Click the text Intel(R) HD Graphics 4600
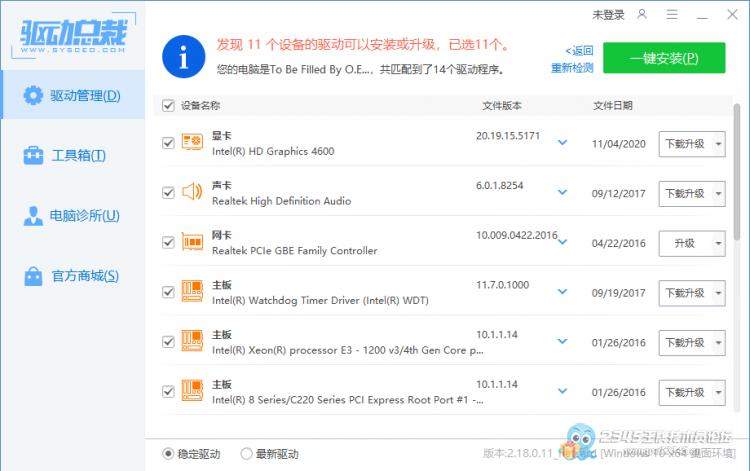This screenshot has height=471, width=750. [273, 151]
